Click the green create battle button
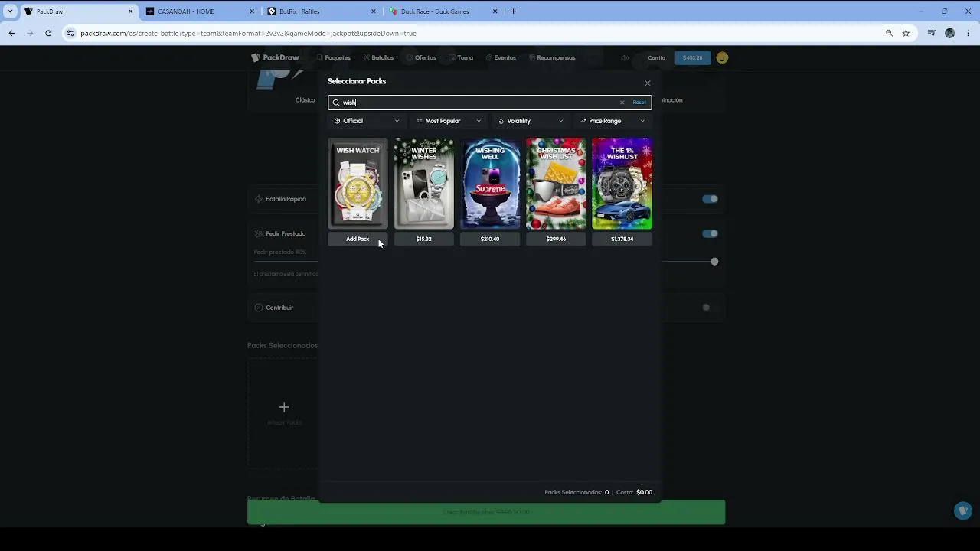The width and height of the screenshot is (980, 551). tap(486, 512)
